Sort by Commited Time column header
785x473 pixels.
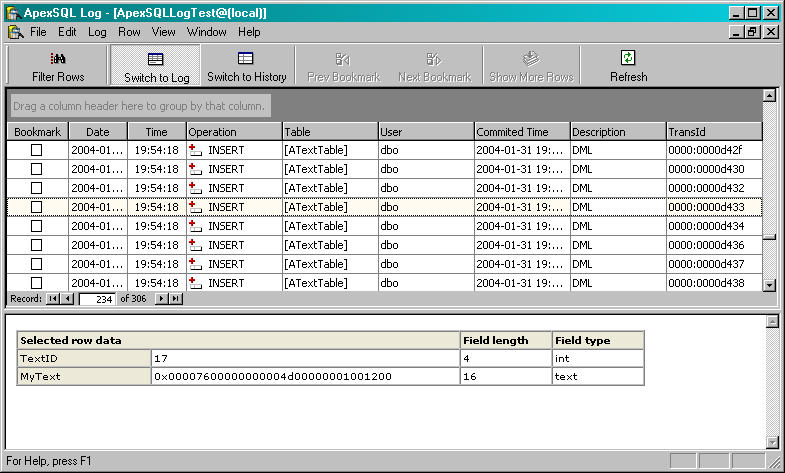(522, 132)
